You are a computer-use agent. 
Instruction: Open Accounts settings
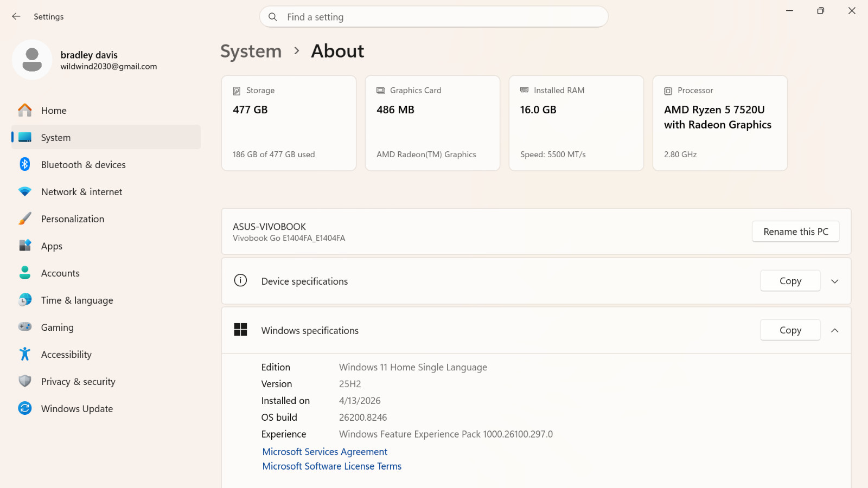[106, 273]
